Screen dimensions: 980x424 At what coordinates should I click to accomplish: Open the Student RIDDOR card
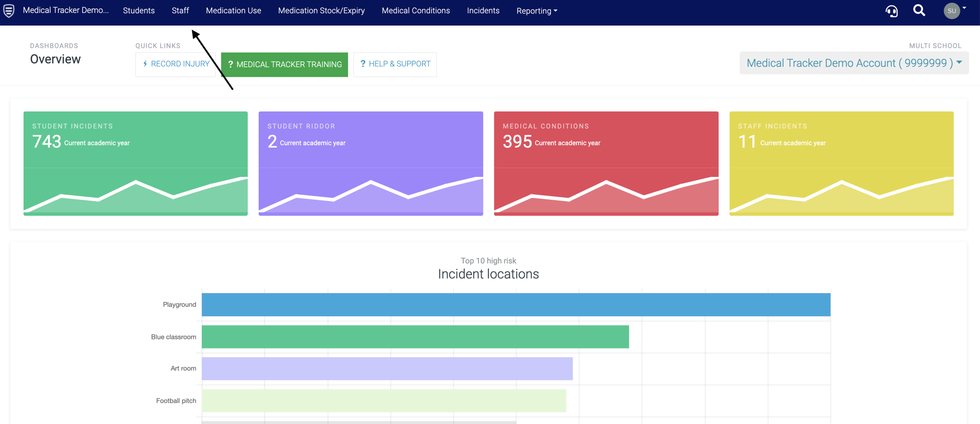click(x=371, y=164)
